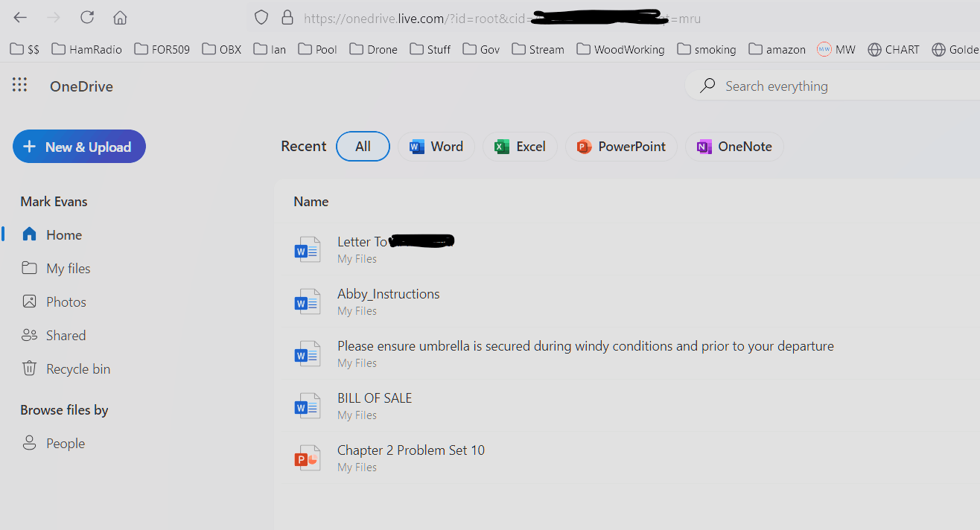Open the Pool bookmark folder

point(317,49)
